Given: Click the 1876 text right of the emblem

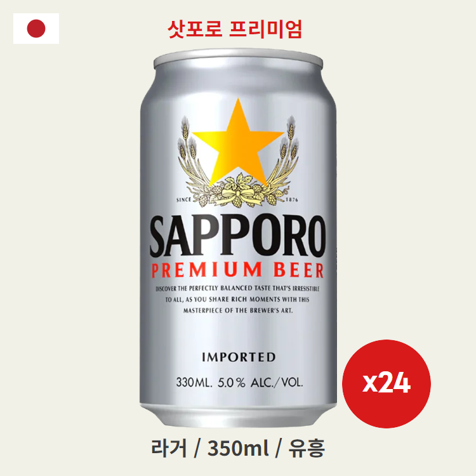Looking at the screenshot, I should pos(292,199).
